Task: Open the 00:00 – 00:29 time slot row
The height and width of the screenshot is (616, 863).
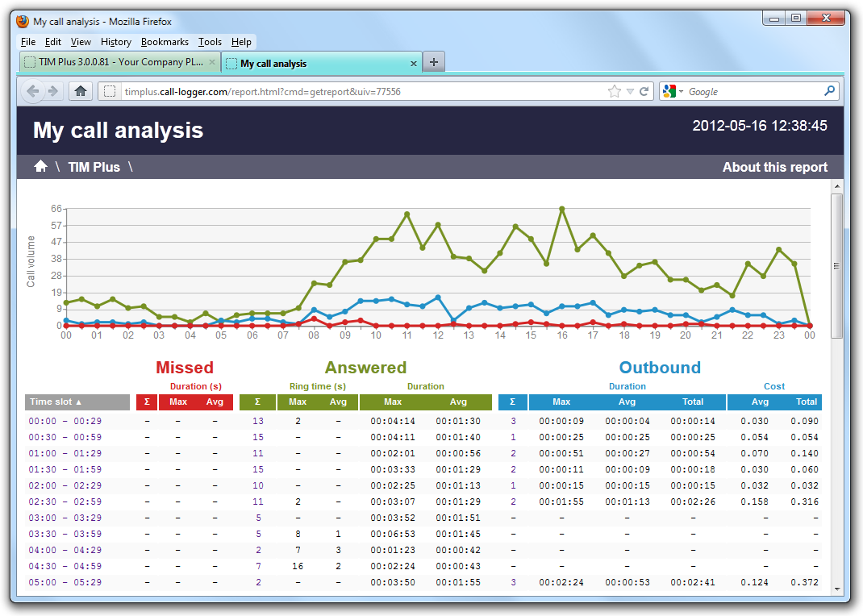Action: 65,421
